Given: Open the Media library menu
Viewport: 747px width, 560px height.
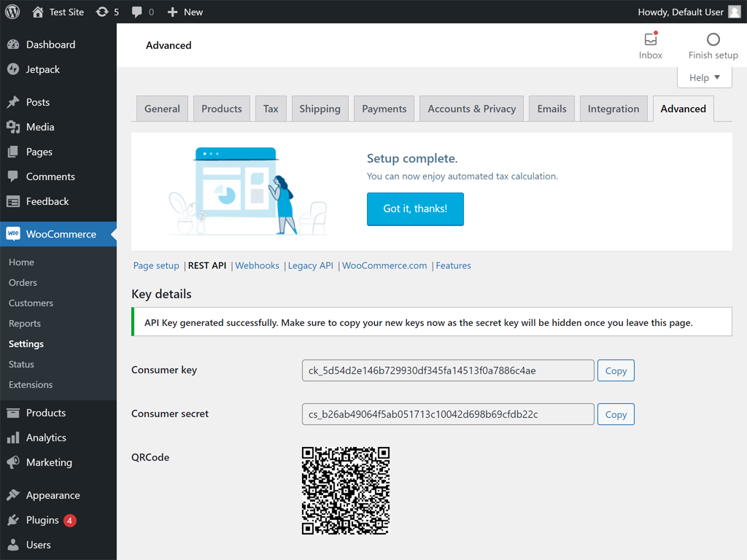Looking at the screenshot, I should [x=40, y=127].
